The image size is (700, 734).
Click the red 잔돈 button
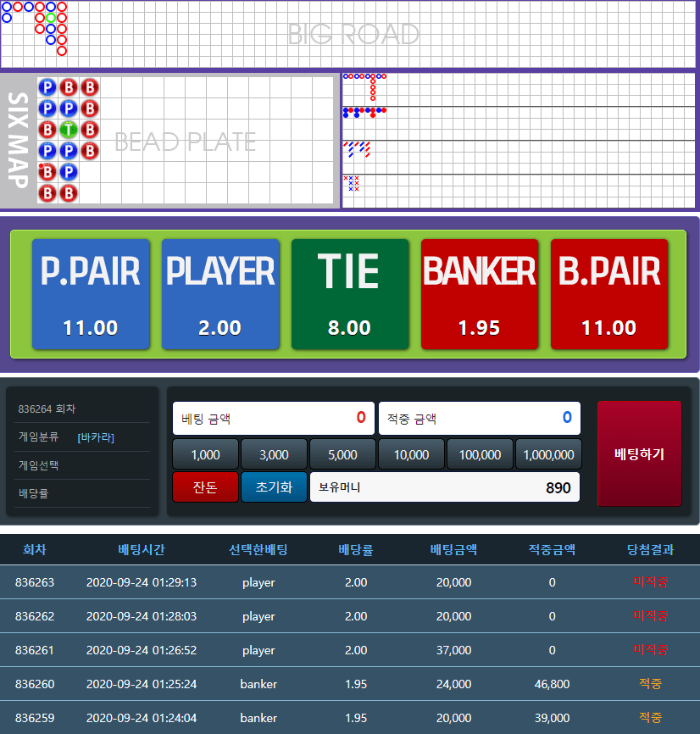[x=205, y=487]
